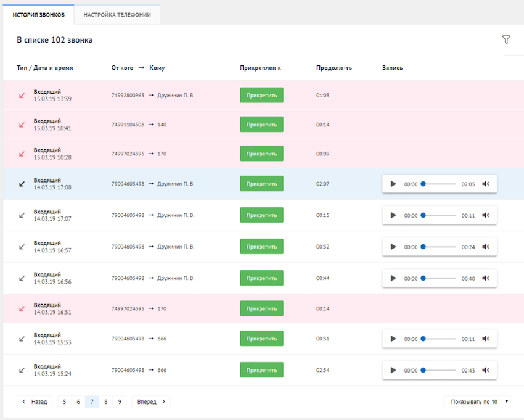Play the 14.03.19 15:24 call recording

(x=393, y=370)
